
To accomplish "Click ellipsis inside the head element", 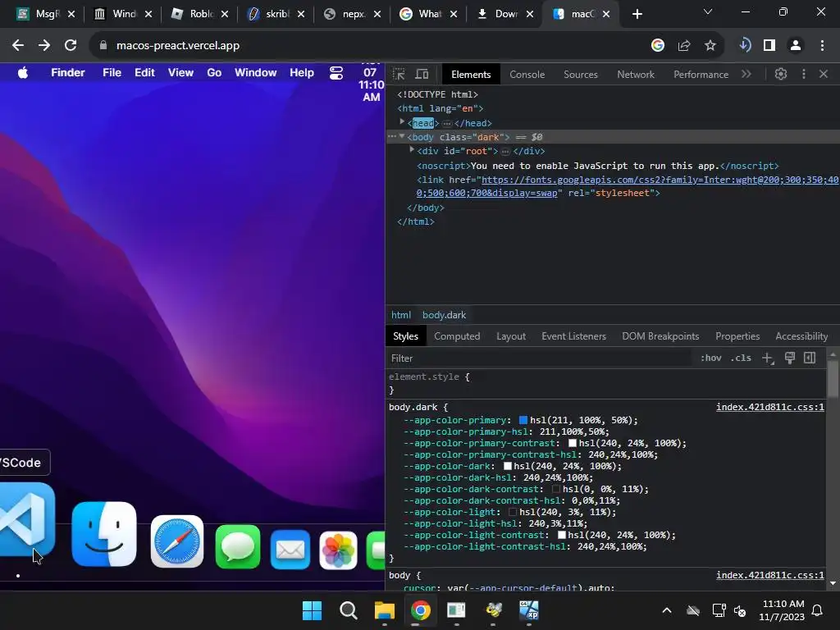I will 447,123.
